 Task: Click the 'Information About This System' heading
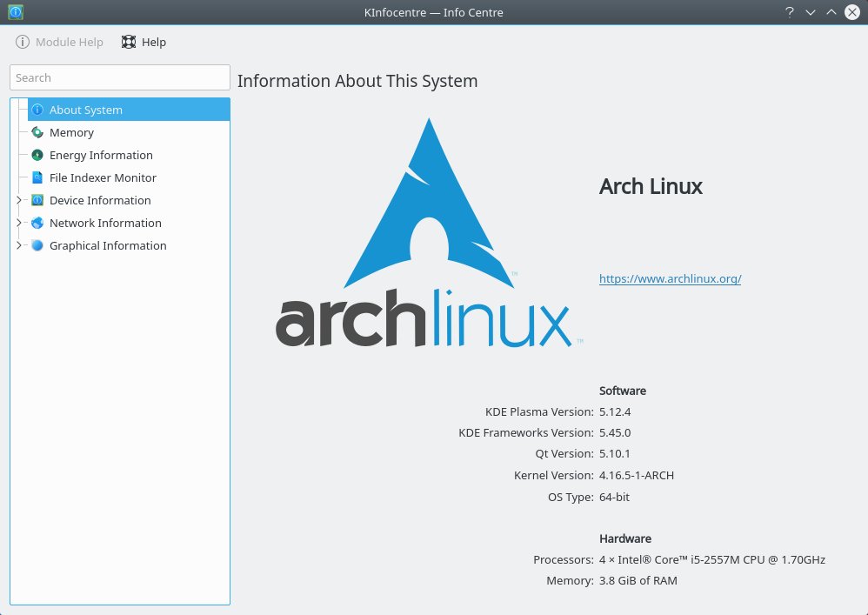pos(357,81)
